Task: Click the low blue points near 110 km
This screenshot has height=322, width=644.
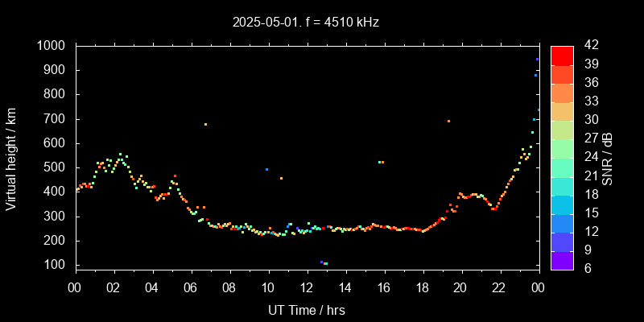Action: [x=324, y=262]
